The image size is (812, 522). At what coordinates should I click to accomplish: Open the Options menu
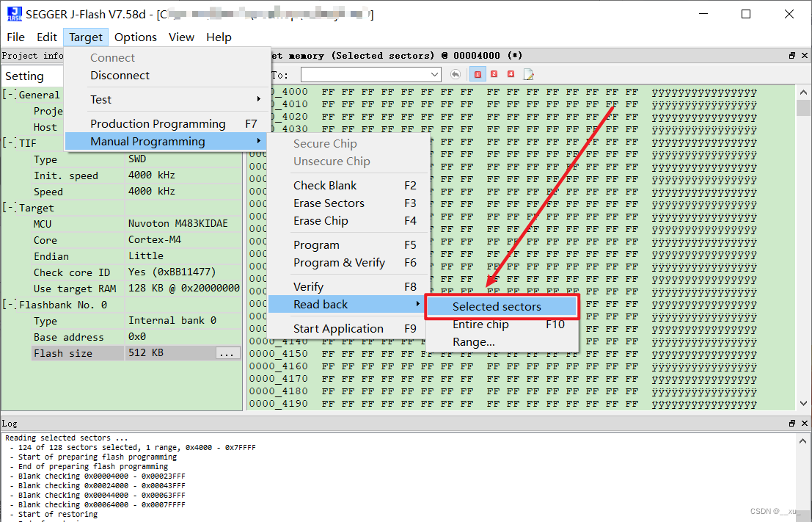coord(135,37)
